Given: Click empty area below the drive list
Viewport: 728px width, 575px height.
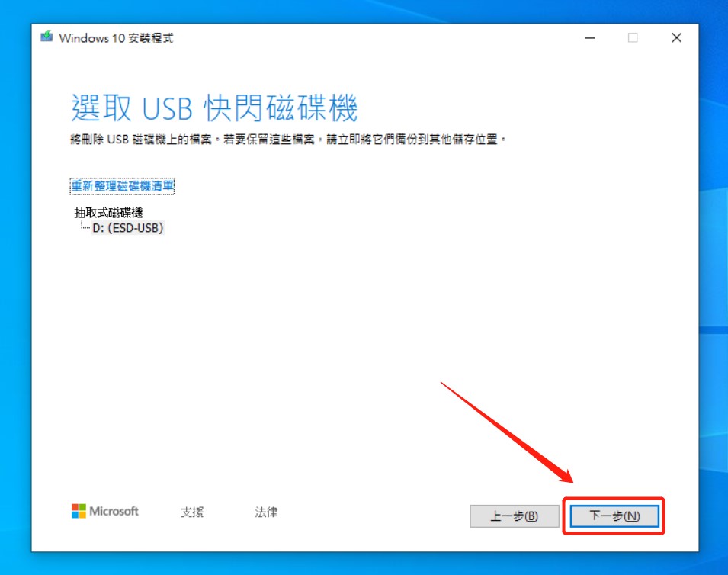Looking at the screenshot, I should pos(305,343).
